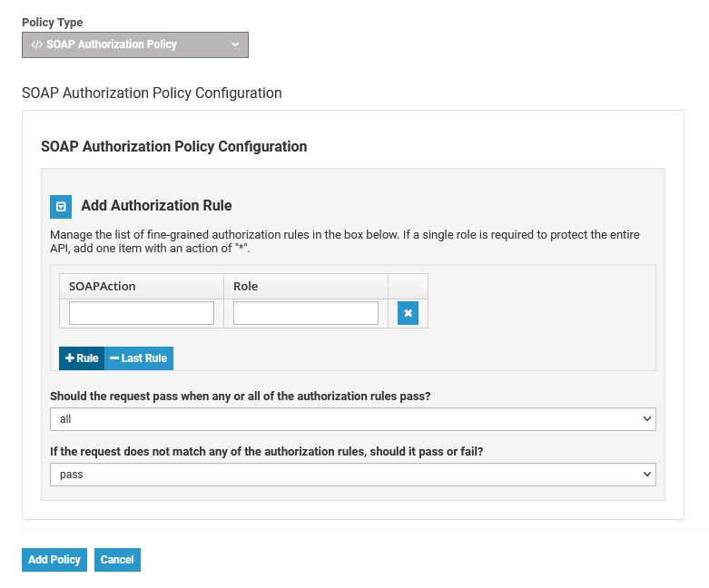
Task: Click the Role column header
Action: coord(246,286)
